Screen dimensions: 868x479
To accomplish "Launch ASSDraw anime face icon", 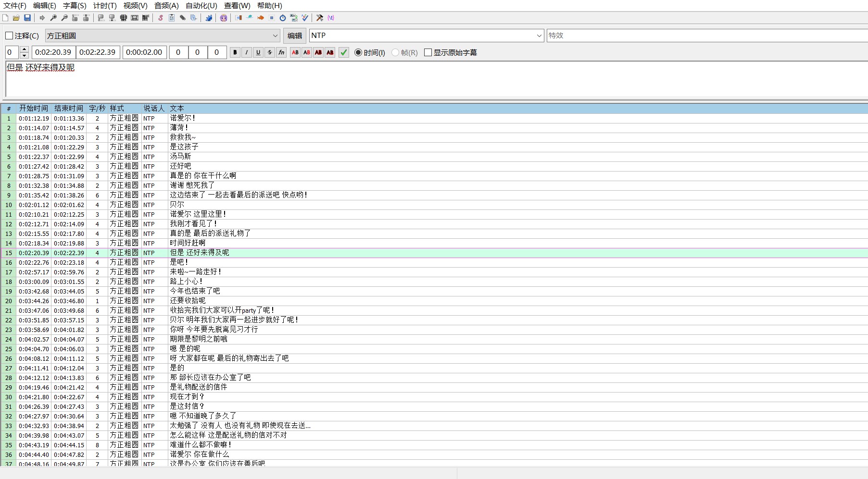I will (x=224, y=18).
